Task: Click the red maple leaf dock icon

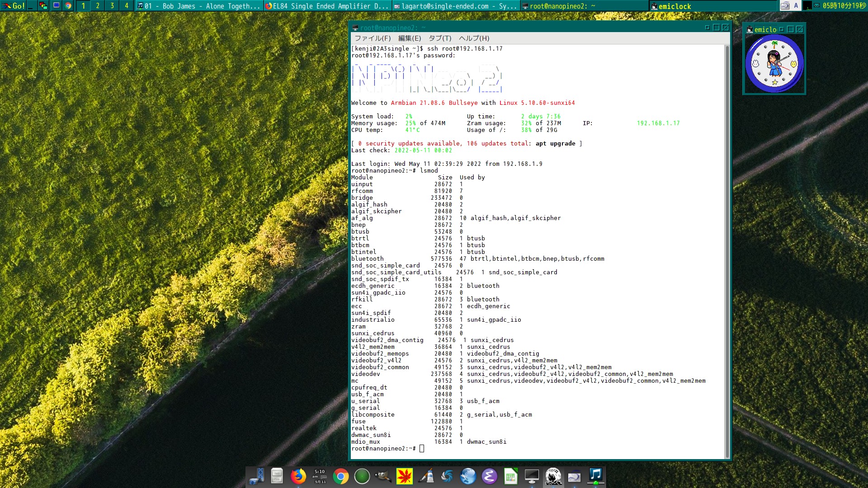Action: 405,476
